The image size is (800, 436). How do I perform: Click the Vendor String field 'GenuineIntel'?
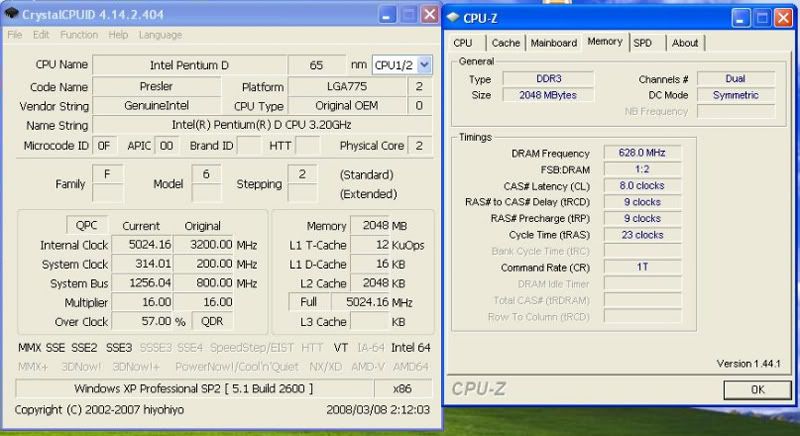coord(156,106)
